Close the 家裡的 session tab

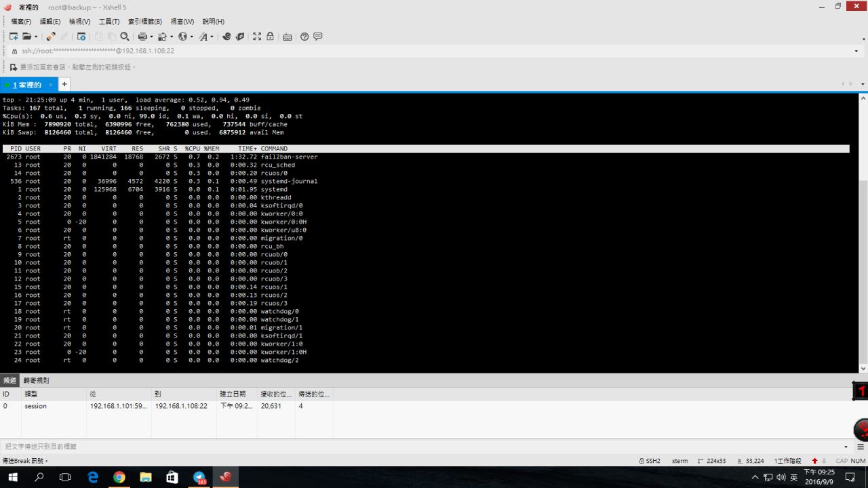pyautogui.click(x=50, y=85)
